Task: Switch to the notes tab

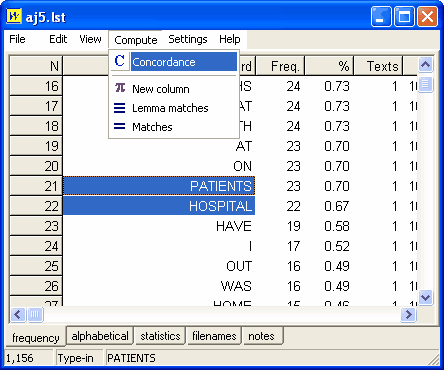Action: 262,336
